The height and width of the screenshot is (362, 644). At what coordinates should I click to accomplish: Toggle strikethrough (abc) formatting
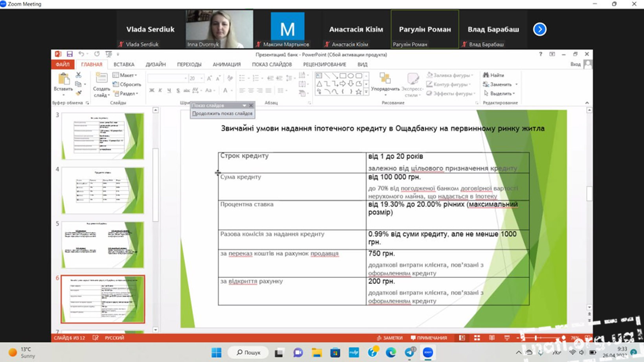click(186, 90)
